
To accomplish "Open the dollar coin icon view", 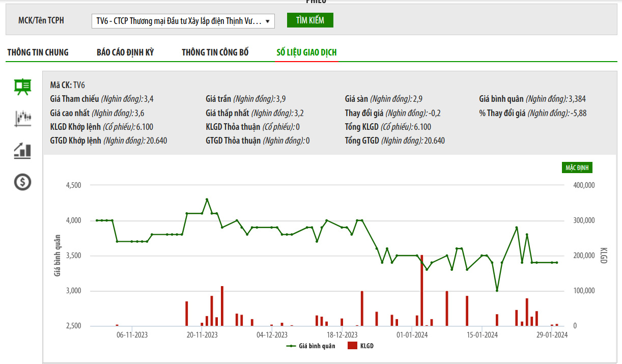I will tap(22, 182).
